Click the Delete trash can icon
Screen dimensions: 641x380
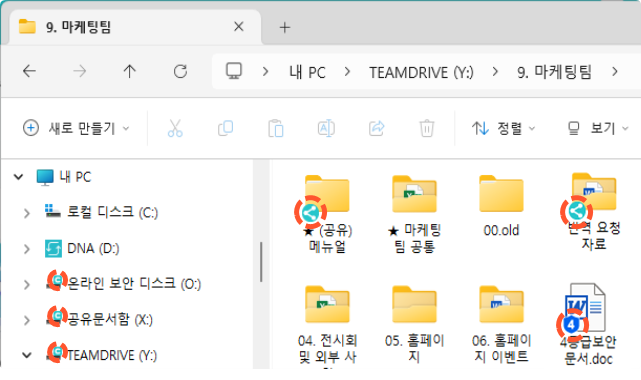427,128
